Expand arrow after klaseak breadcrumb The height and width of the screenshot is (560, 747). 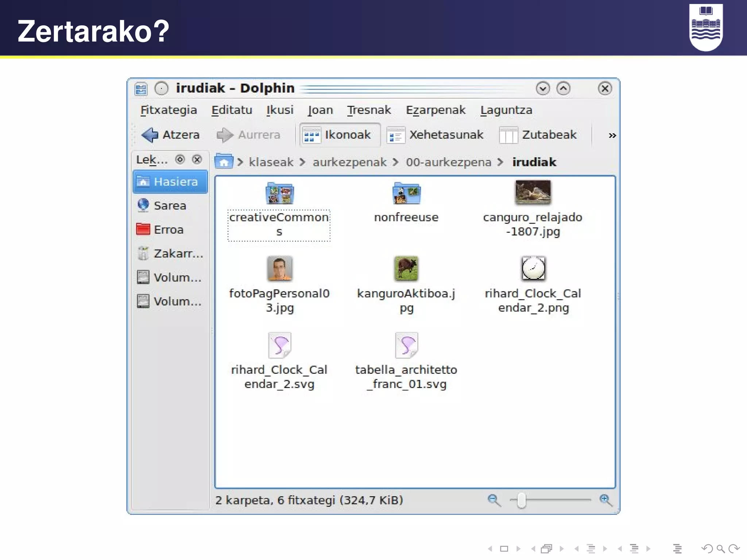coord(302,162)
